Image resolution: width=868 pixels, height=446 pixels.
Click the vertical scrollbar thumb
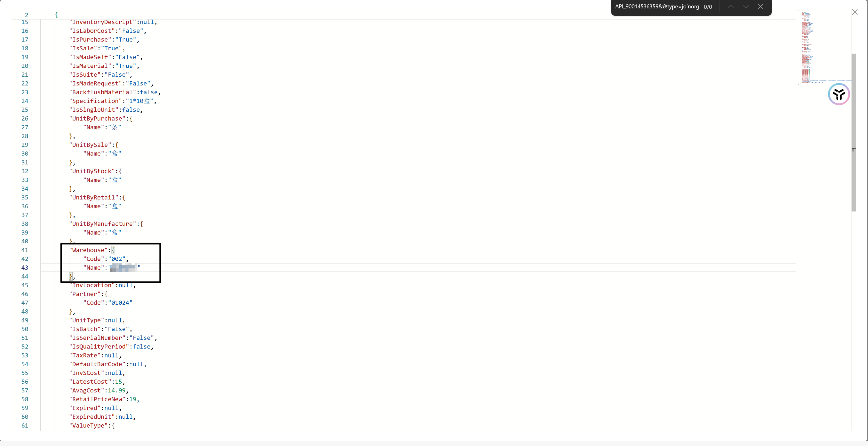854,132
